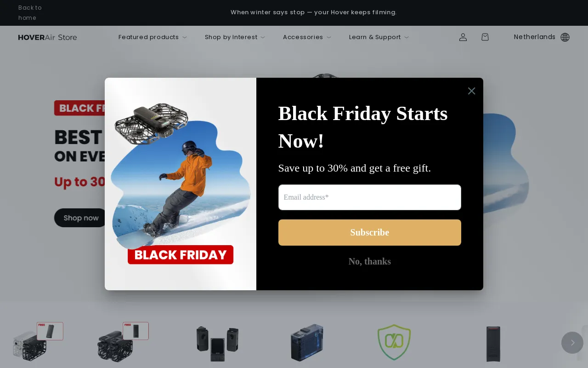Image resolution: width=588 pixels, height=368 pixels.
Task: Choose the Netherlands region selector
Action: click(x=535, y=37)
